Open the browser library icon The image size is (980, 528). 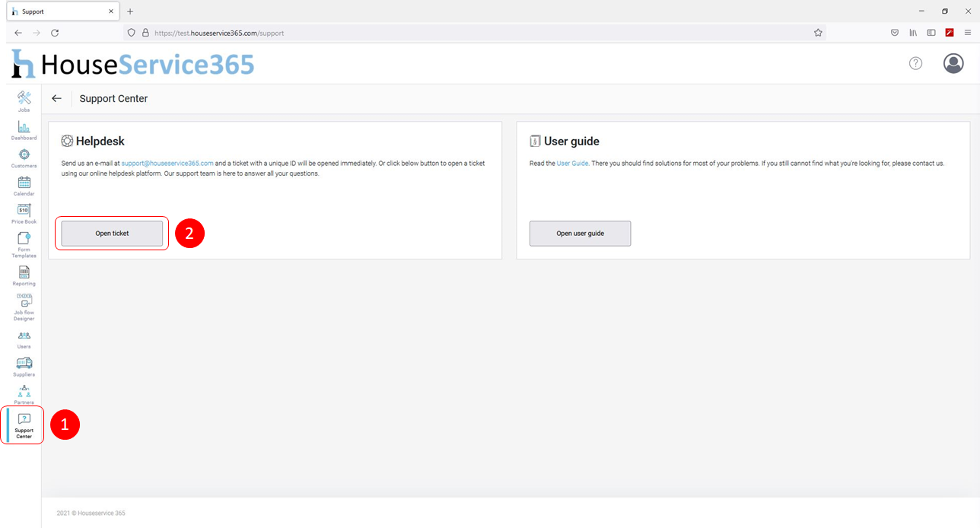913,33
